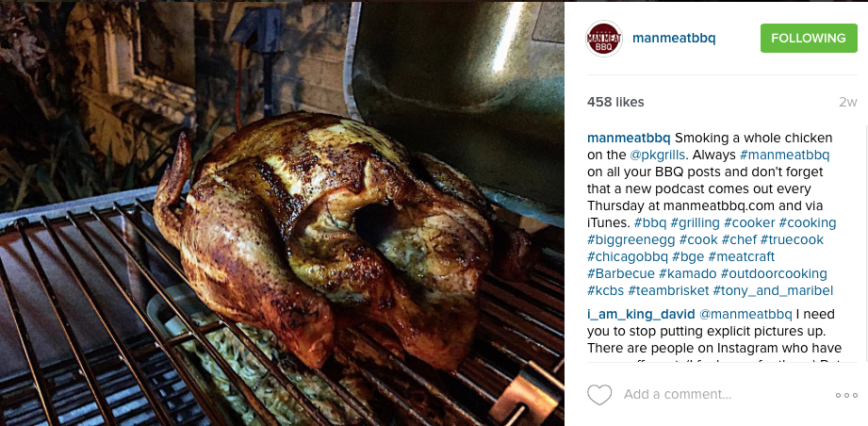View the 458 likes list

615,103
